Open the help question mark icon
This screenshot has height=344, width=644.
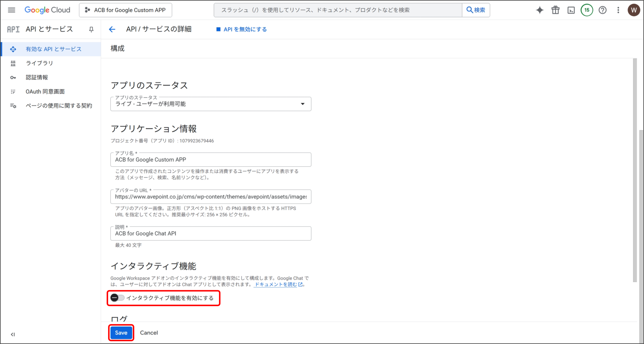pyautogui.click(x=602, y=10)
